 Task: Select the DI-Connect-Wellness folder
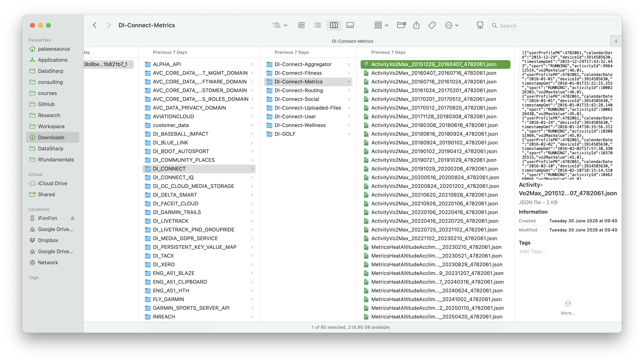click(x=308, y=125)
